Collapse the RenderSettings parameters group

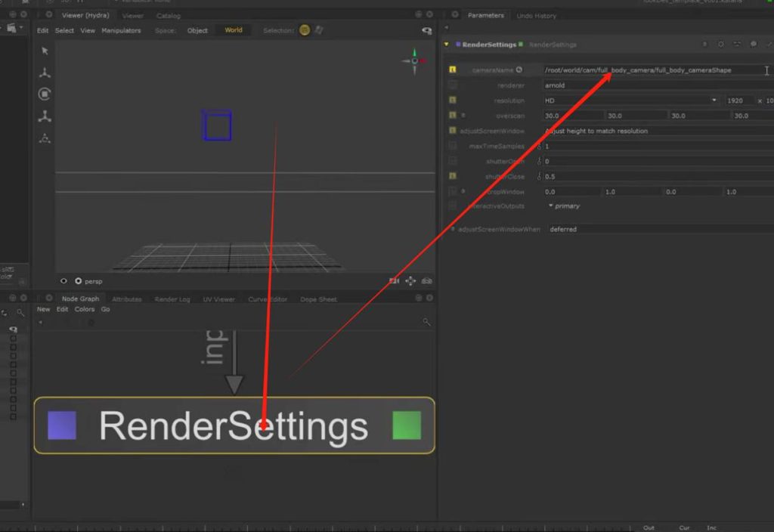446,45
